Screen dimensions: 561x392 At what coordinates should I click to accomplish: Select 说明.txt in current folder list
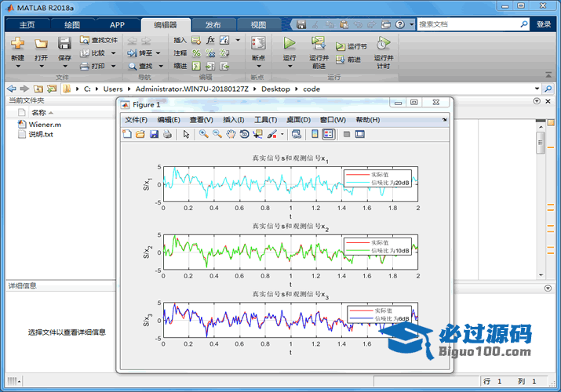41,134
